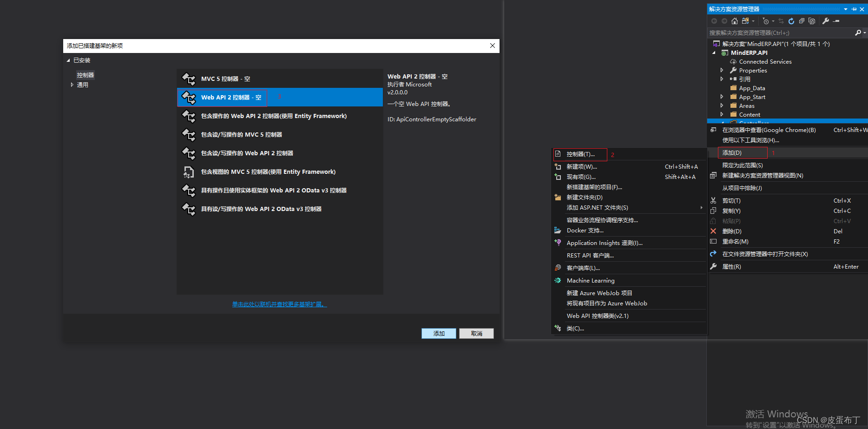This screenshot has height=429, width=868.
Task: Close the Solution Explorer panel
Action: [x=862, y=9]
